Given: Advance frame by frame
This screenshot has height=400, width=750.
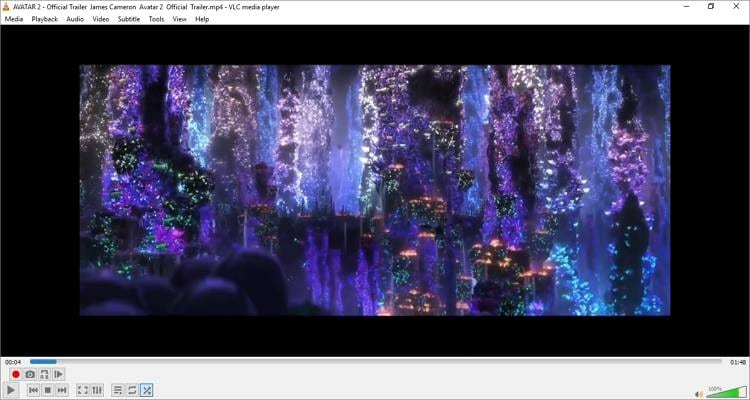Looking at the screenshot, I should (x=58, y=374).
